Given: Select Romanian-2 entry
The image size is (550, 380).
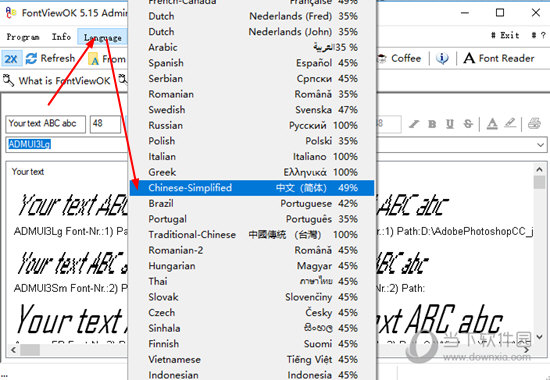Looking at the screenshot, I should pos(252,250).
